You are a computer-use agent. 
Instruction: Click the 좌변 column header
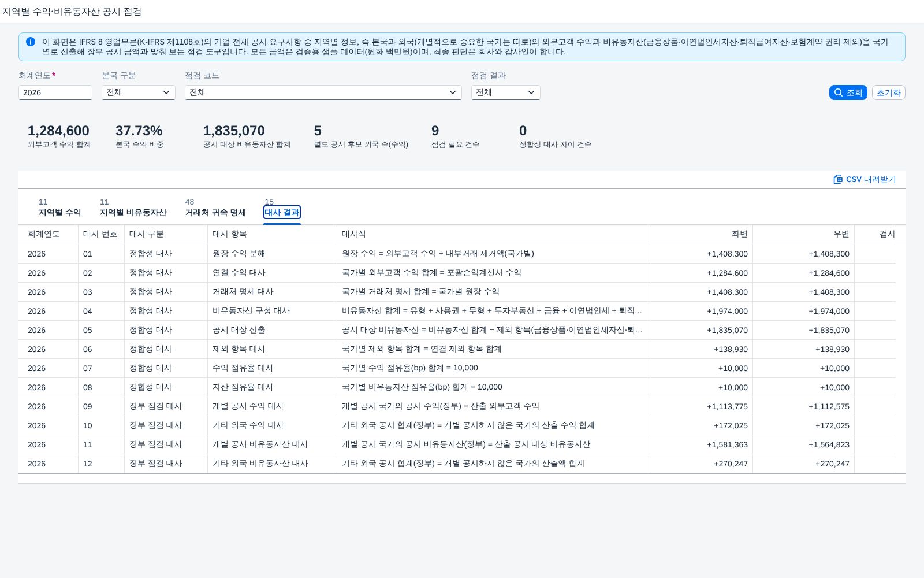coord(702,234)
